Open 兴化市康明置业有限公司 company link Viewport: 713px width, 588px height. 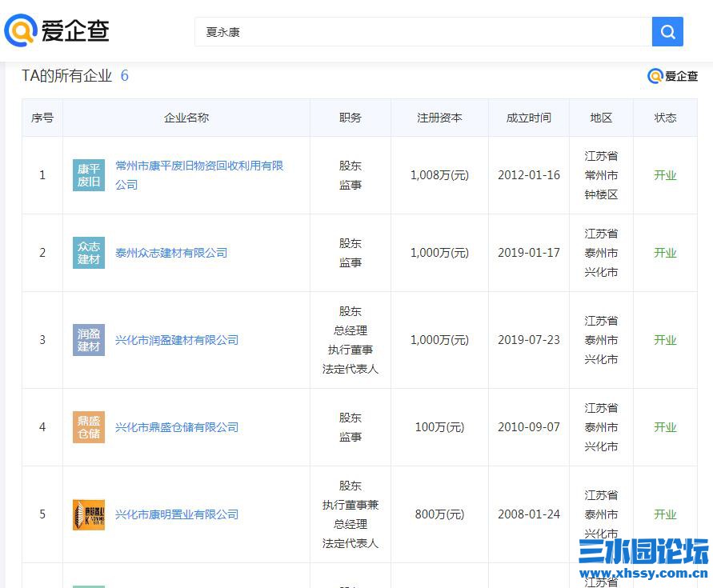point(177,514)
